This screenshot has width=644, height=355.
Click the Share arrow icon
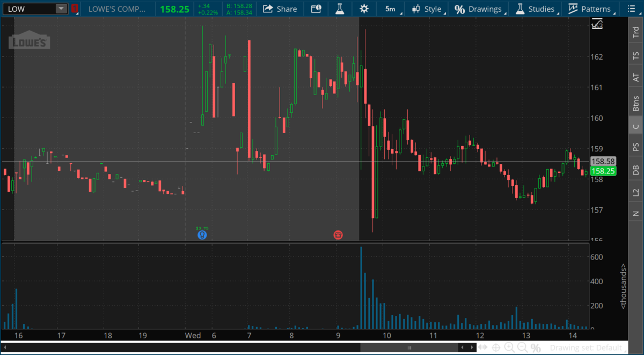tap(268, 9)
